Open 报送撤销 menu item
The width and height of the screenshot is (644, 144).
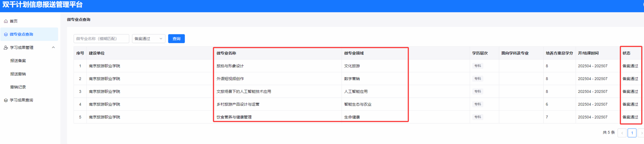coord(18,74)
